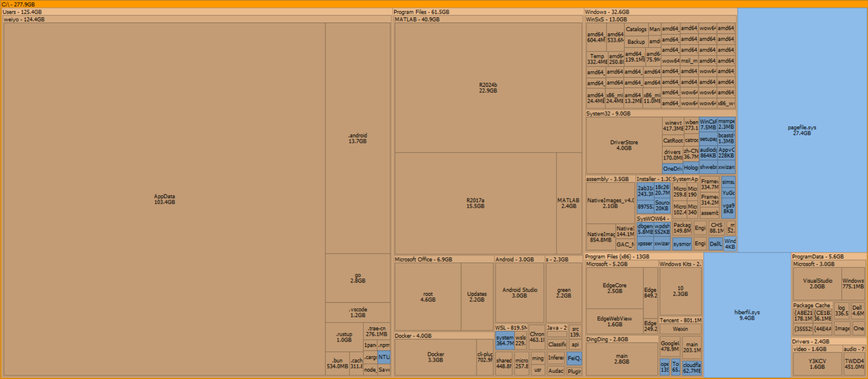Screen dimensions: 868x379
Task: Click the NativeImag 854.8MB block
Action: [x=601, y=237]
